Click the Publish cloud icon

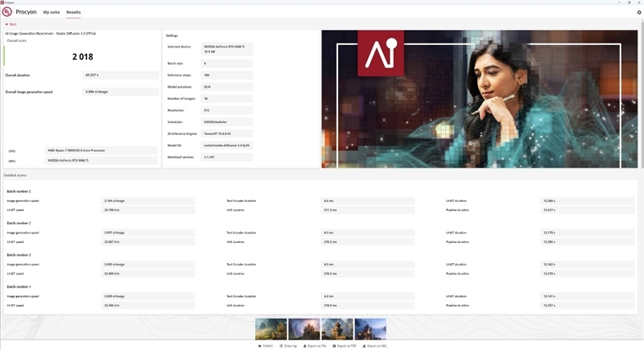coord(259,345)
